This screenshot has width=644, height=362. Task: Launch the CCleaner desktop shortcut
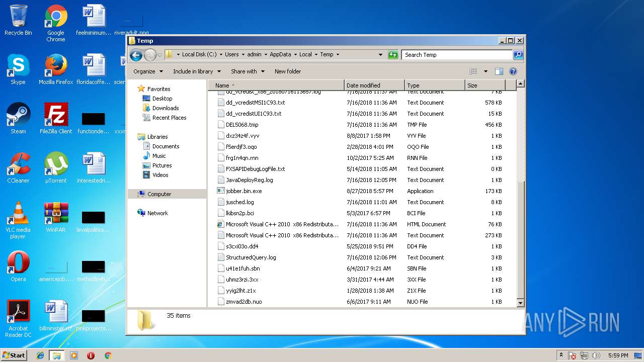pyautogui.click(x=18, y=168)
